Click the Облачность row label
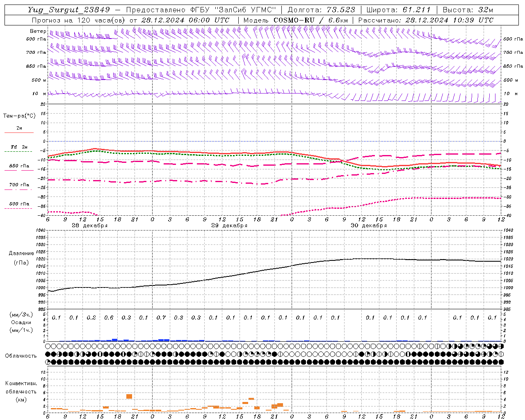 [x=21, y=356]
